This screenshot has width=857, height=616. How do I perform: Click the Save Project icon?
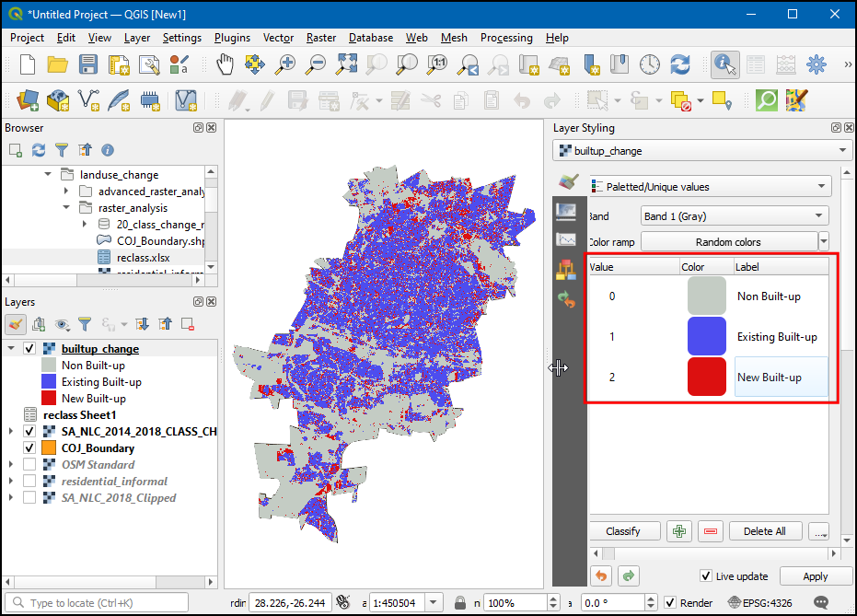coord(88,64)
